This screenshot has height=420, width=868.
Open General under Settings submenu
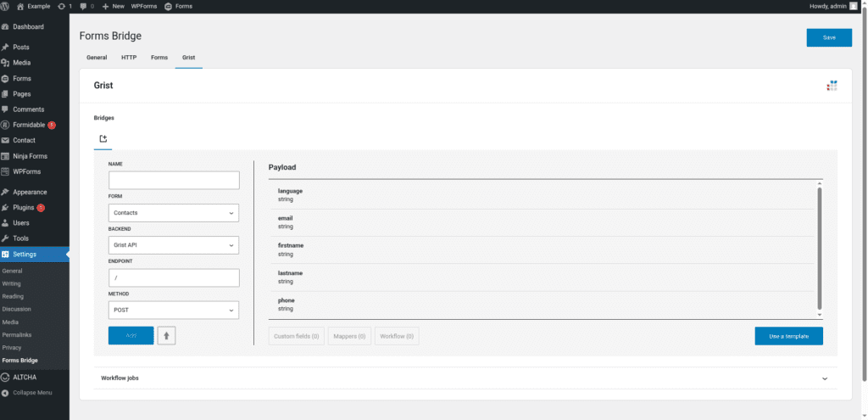point(12,271)
